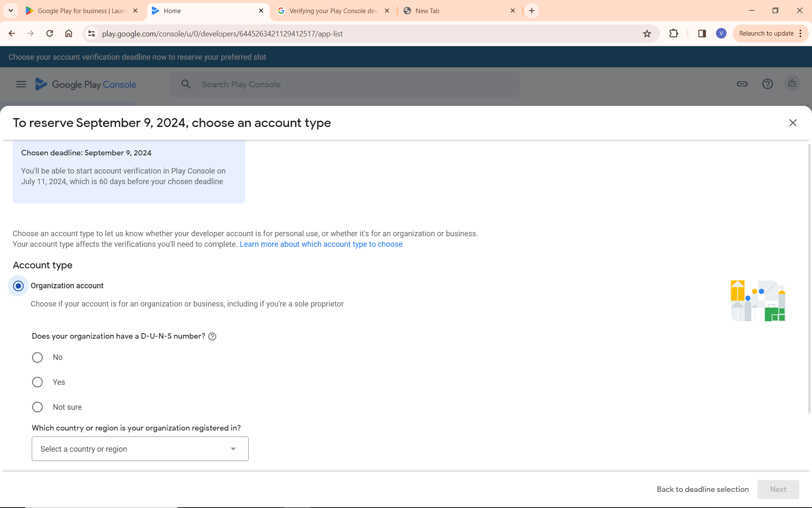Open the Chrome three-dot menu beside Relaunch to update
Screen dimensions: 812x508
click(801, 33)
